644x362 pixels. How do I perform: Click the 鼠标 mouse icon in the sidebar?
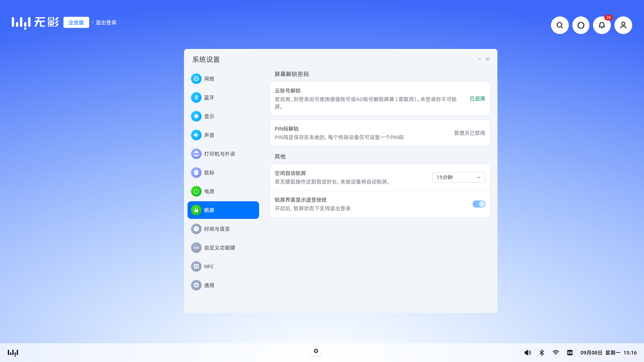click(x=196, y=173)
